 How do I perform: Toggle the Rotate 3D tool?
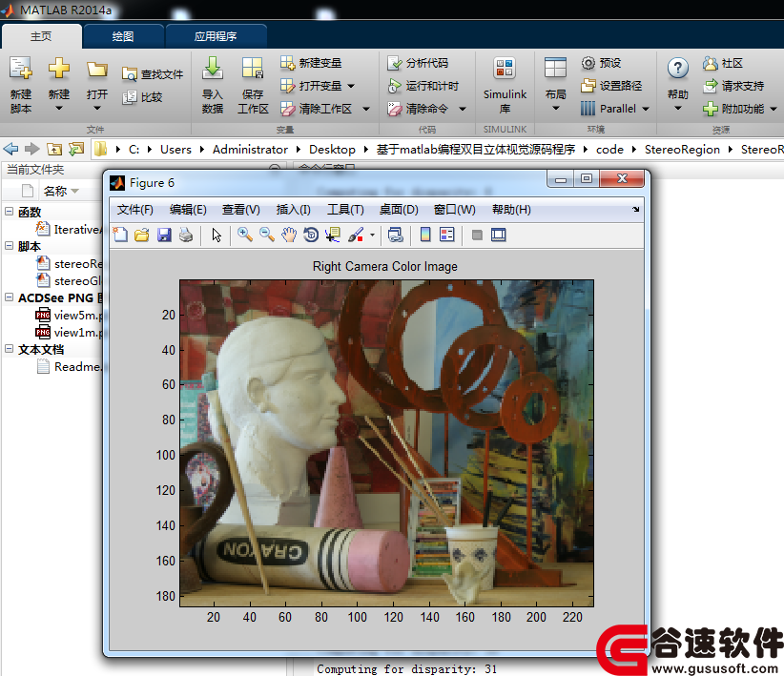311,235
